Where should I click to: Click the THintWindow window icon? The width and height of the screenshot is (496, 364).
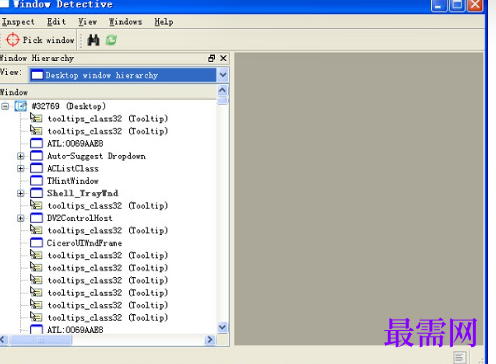pos(36,181)
